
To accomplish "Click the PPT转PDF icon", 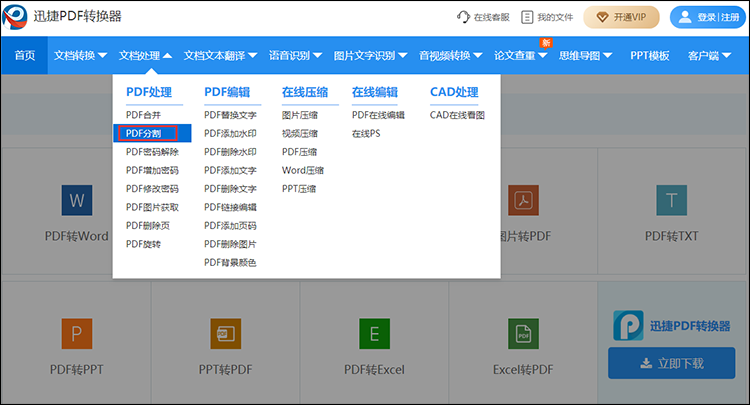I will 226,333.
